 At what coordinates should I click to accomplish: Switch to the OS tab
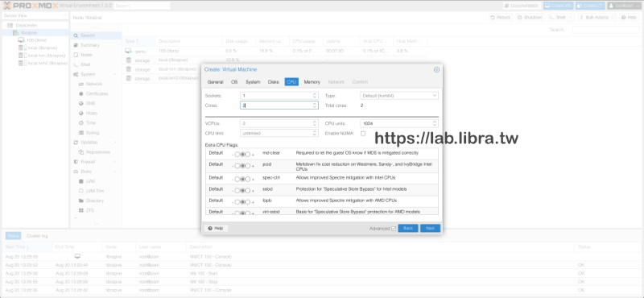click(x=234, y=82)
